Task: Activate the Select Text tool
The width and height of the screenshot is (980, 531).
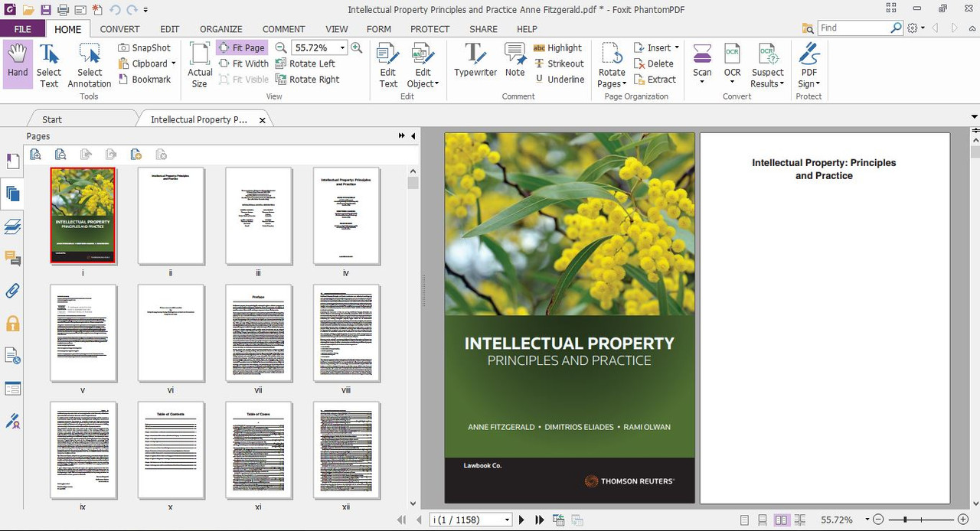Action: point(49,64)
